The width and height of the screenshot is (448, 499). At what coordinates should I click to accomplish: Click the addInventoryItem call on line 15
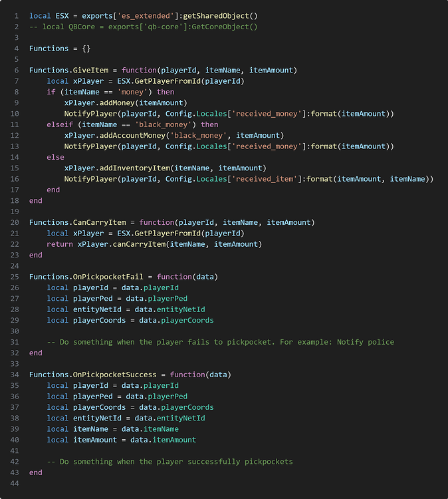coord(134,168)
